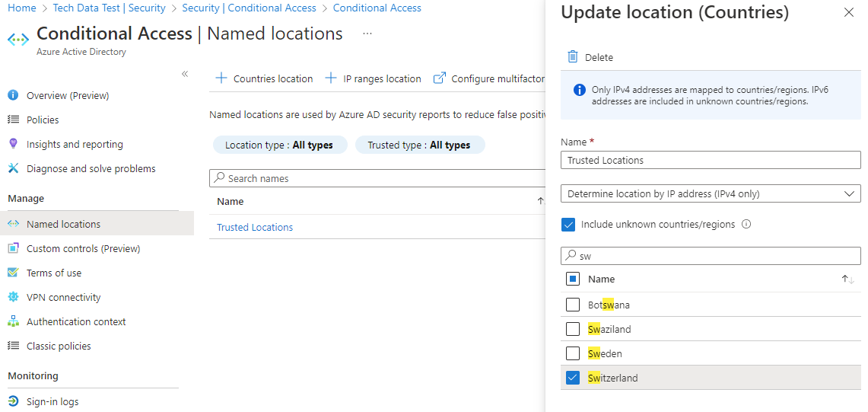Viewport: 868px width, 412px height.
Task: Select Terms of use in Manage section
Action: (x=54, y=273)
